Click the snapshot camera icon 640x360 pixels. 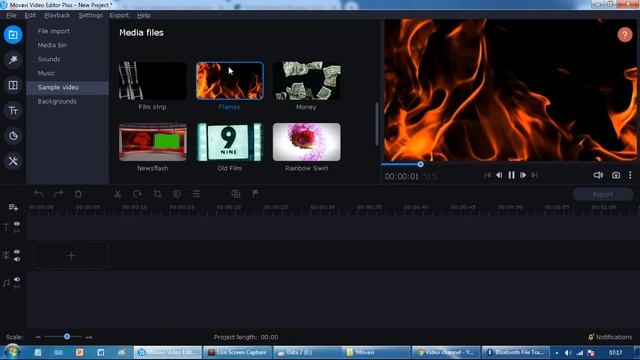[x=616, y=175]
